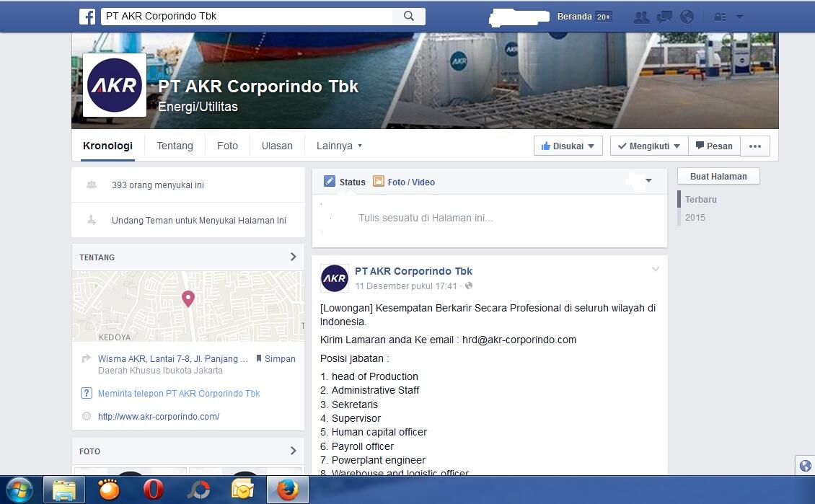Image resolution: width=815 pixels, height=504 pixels.
Task: Open messages icon in top bar
Action: 664,17
